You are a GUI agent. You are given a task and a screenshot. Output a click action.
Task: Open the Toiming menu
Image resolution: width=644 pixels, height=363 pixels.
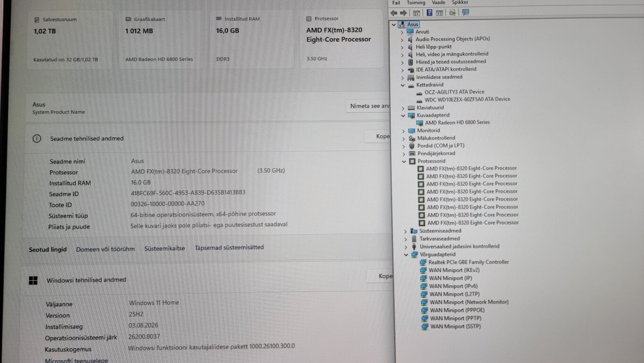tap(416, 3)
